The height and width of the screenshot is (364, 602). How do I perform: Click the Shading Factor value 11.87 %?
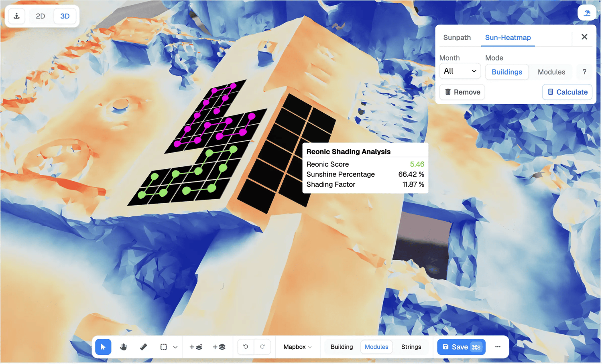click(413, 184)
